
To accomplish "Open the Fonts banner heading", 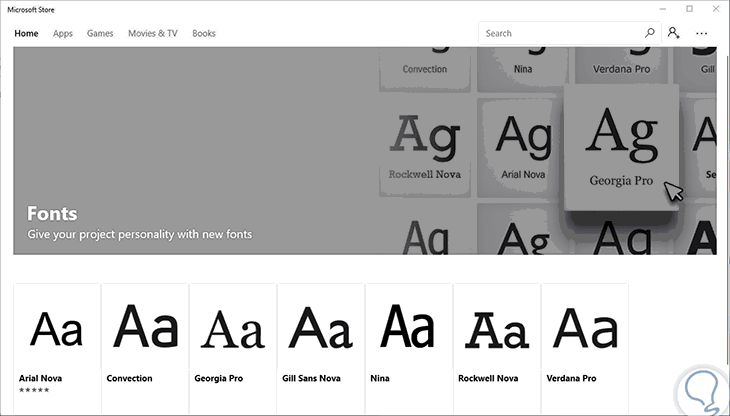I will click(x=52, y=214).
